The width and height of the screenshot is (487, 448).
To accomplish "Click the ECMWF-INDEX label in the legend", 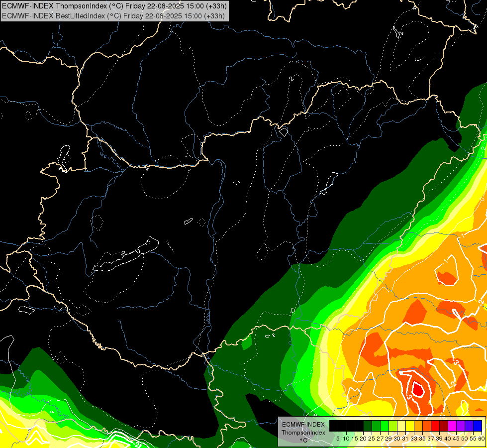I will (303, 425).
